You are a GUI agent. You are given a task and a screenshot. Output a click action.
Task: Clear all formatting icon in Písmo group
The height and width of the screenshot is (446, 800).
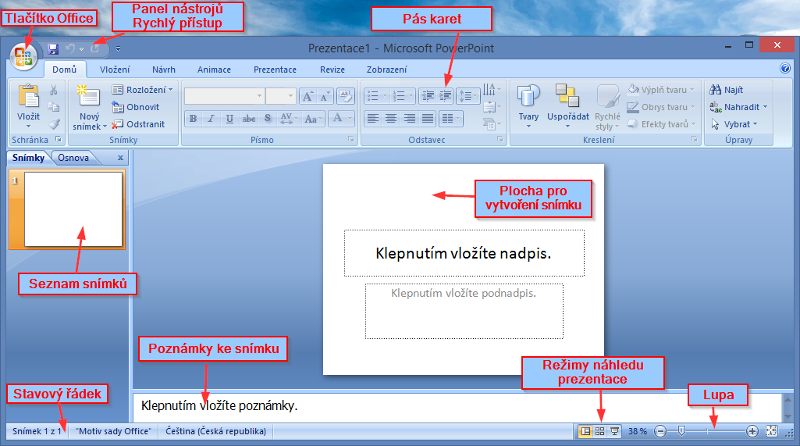tap(345, 96)
